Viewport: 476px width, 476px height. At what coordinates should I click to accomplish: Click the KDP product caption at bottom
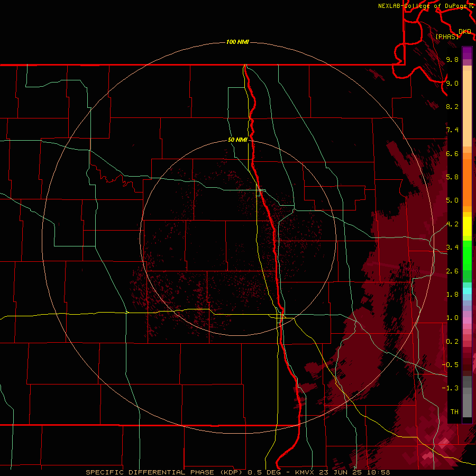(237, 472)
